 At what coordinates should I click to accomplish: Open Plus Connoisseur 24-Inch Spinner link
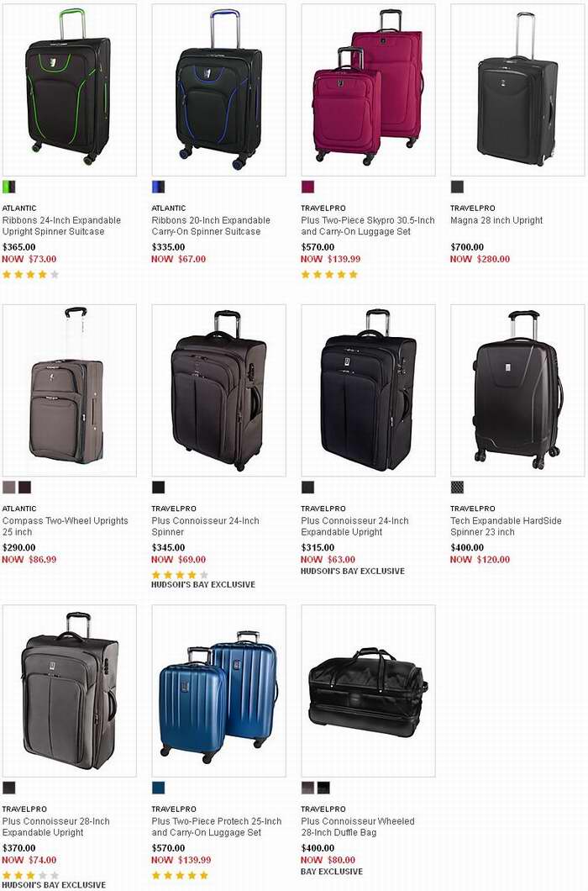[x=205, y=527]
